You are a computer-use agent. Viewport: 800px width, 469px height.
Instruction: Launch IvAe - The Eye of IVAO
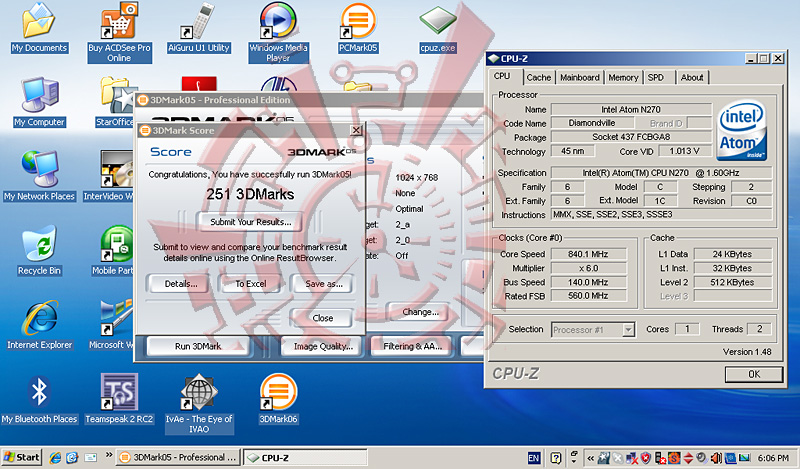[x=199, y=403]
